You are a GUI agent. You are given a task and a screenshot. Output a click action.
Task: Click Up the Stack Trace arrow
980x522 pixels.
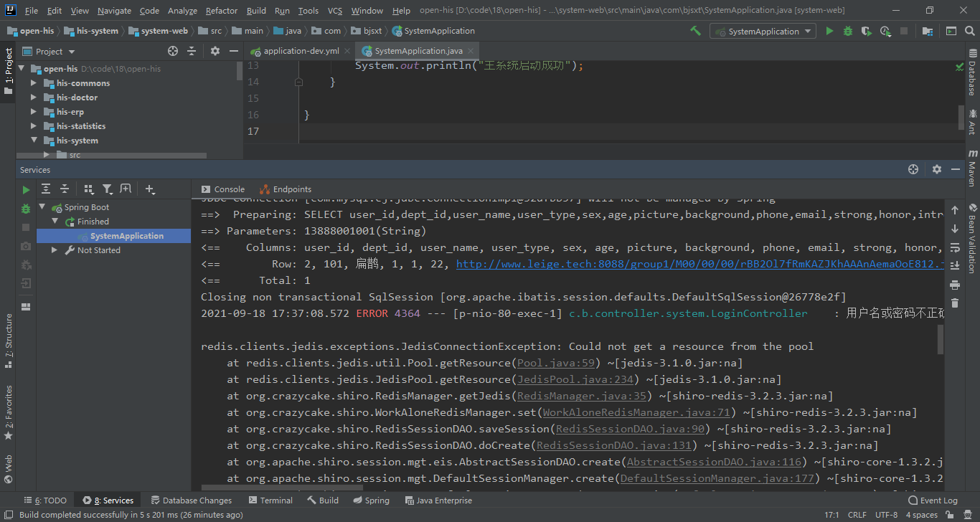point(955,210)
